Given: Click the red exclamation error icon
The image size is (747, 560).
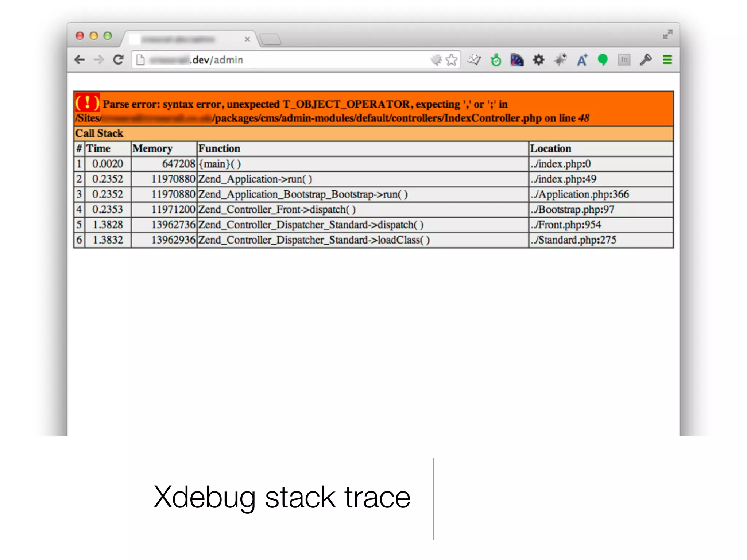Looking at the screenshot, I should tap(87, 102).
